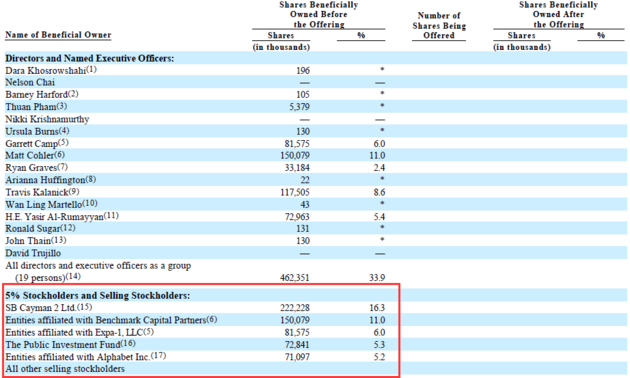Select the 462,351 group total shares
Viewport: 630px width, 378px height.
point(295,278)
